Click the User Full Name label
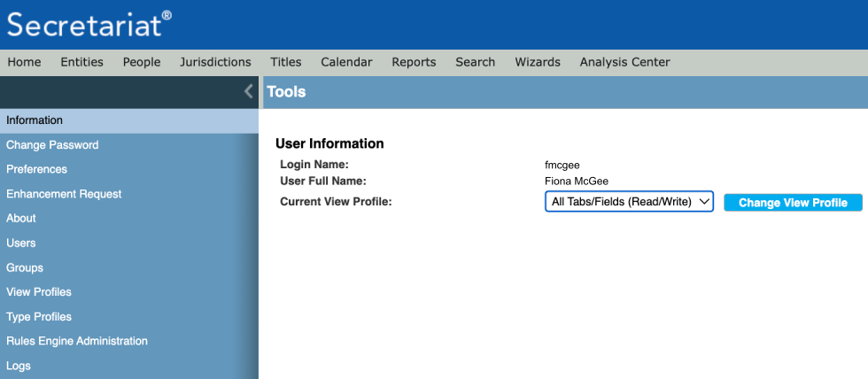 323,182
